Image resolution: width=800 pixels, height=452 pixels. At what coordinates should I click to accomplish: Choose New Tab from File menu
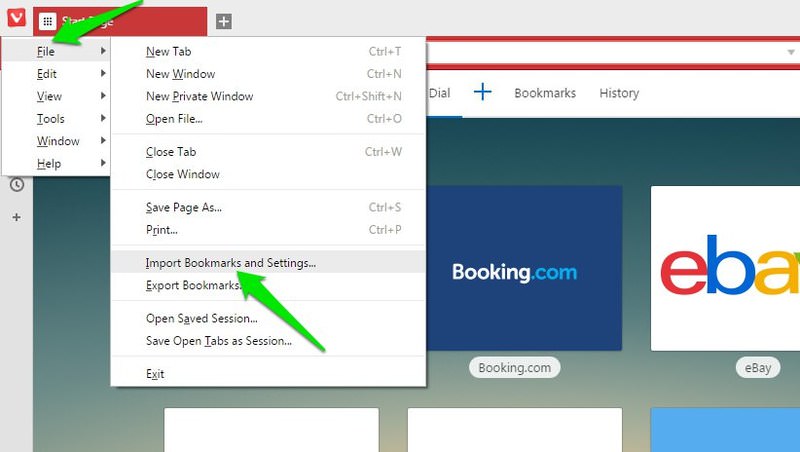click(x=268, y=51)
